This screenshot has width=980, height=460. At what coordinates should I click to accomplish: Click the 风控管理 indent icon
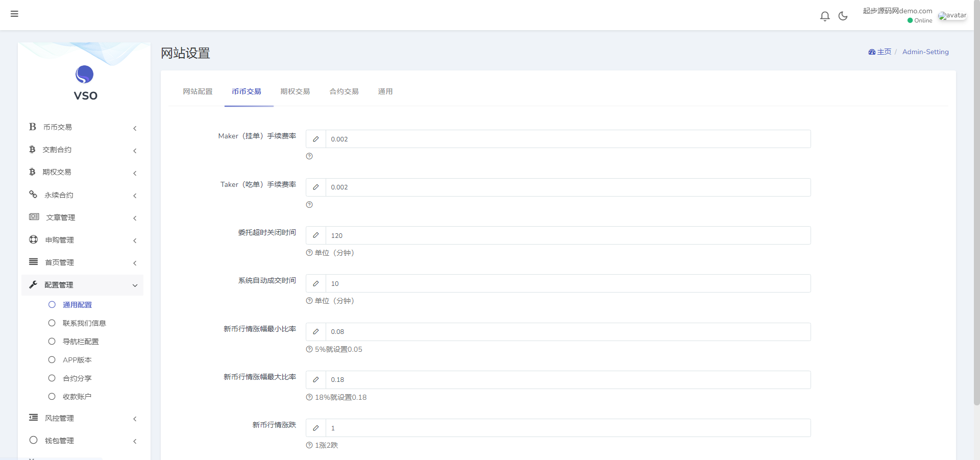(34, 418)
